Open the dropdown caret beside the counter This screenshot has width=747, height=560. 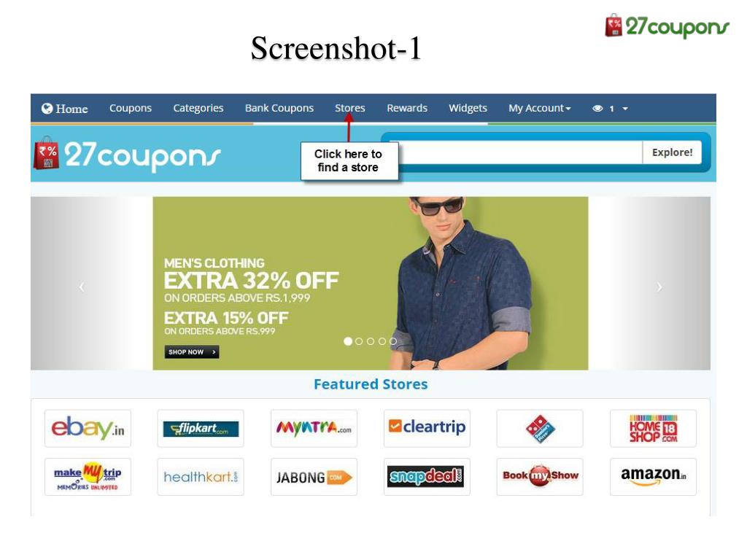click(625, 109)
